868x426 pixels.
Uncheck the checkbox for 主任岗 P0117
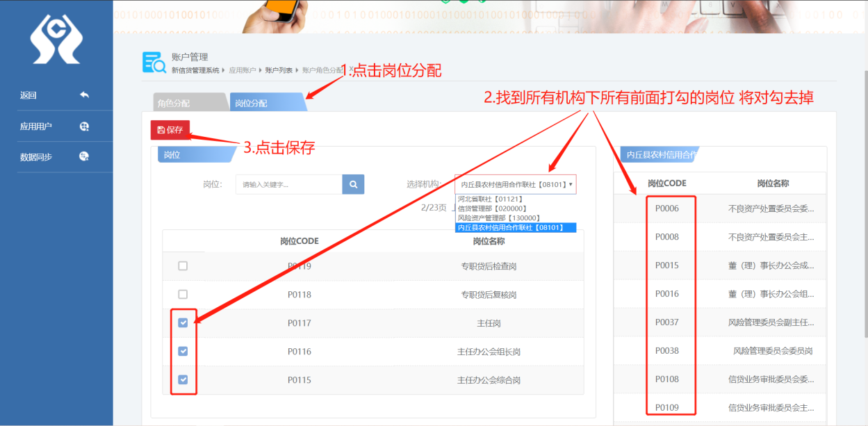pyautogui.click(x=183, y=322)
